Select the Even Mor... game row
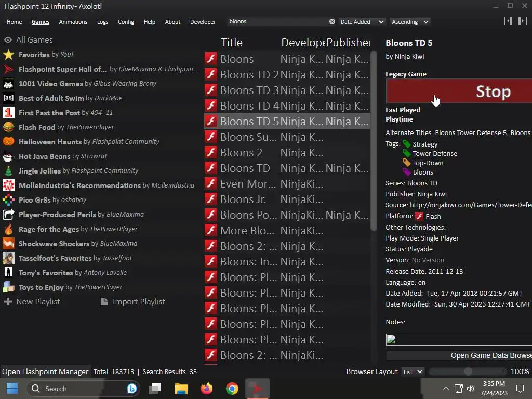532x399 pixels. (287, 184)
